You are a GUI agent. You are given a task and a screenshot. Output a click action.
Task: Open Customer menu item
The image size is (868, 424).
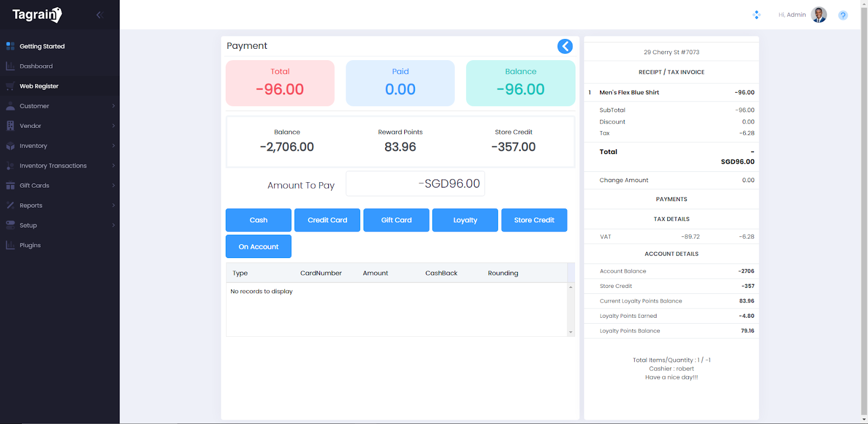click(x=60, y=106)
